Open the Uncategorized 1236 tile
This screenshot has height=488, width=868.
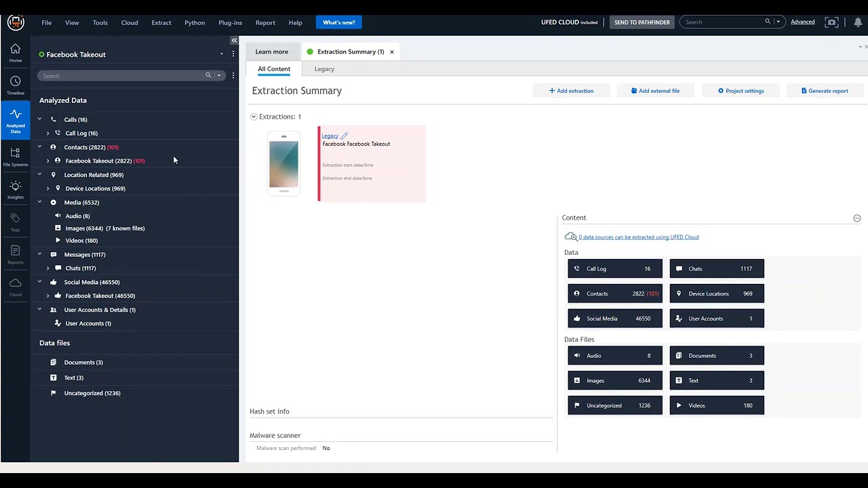coord(615,405)
